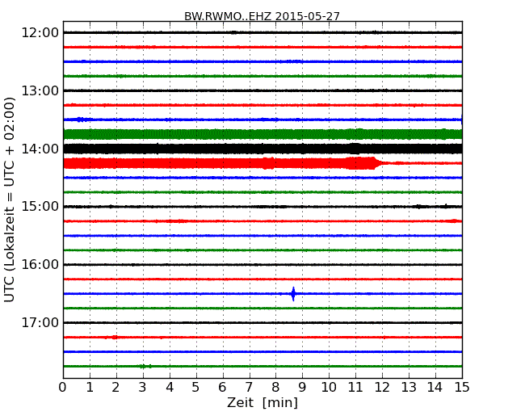The height and width of the screenshot is (420, 525).
Task: Click x-axis tick label 8
Action: click(275, 387)
